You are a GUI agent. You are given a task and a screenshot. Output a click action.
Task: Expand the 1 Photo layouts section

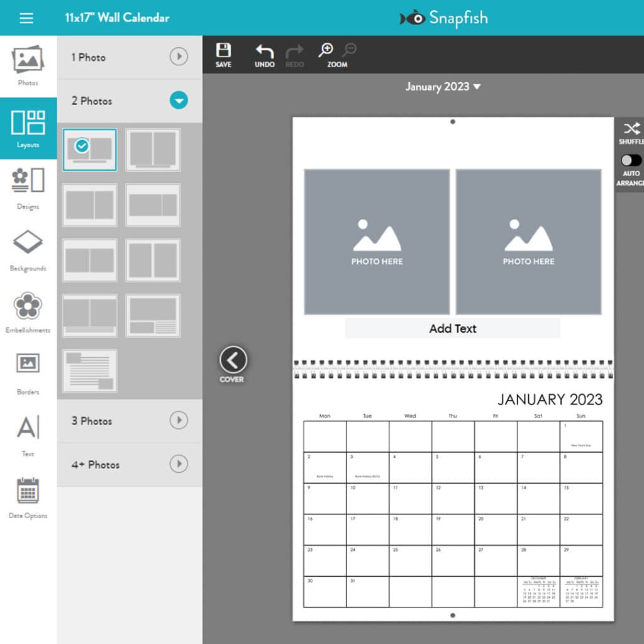click(x=179, y=57)
